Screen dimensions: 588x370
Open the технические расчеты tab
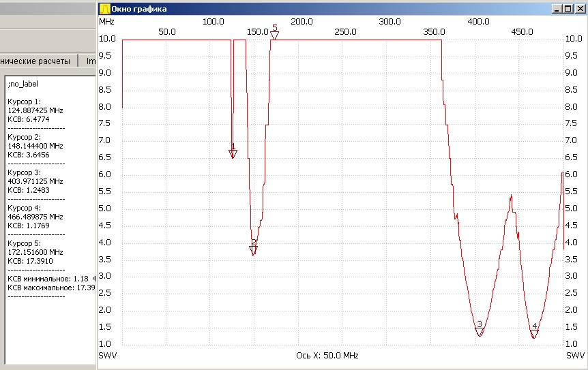(39, 61)
